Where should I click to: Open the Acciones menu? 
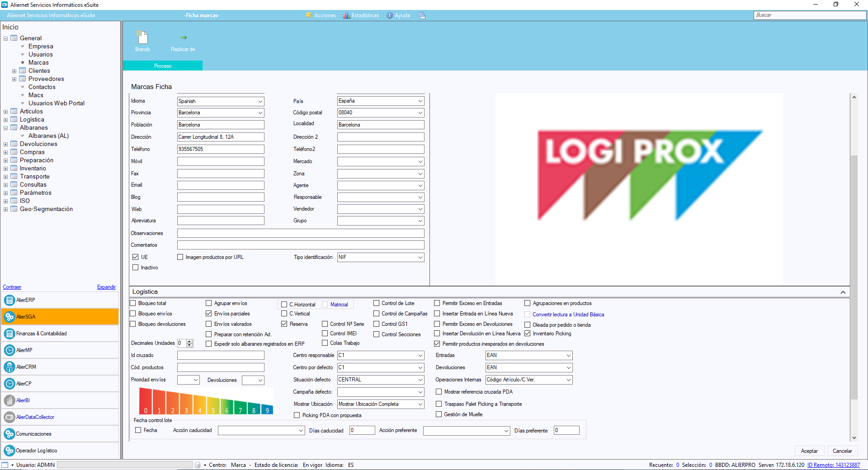[321, 15]
